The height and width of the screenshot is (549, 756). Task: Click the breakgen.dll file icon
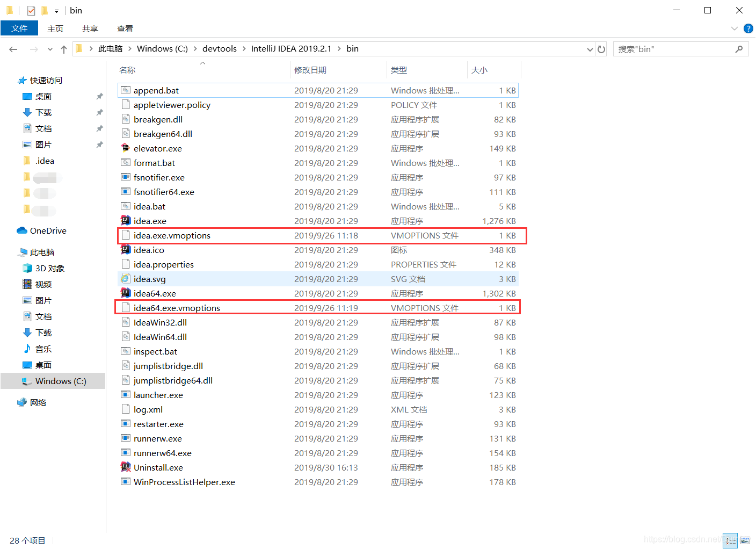tap(126, 119)
